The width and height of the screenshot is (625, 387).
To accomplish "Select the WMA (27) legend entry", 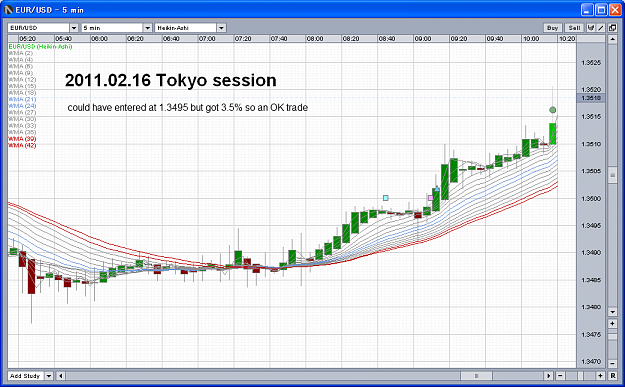I will (x=22, y=112).
